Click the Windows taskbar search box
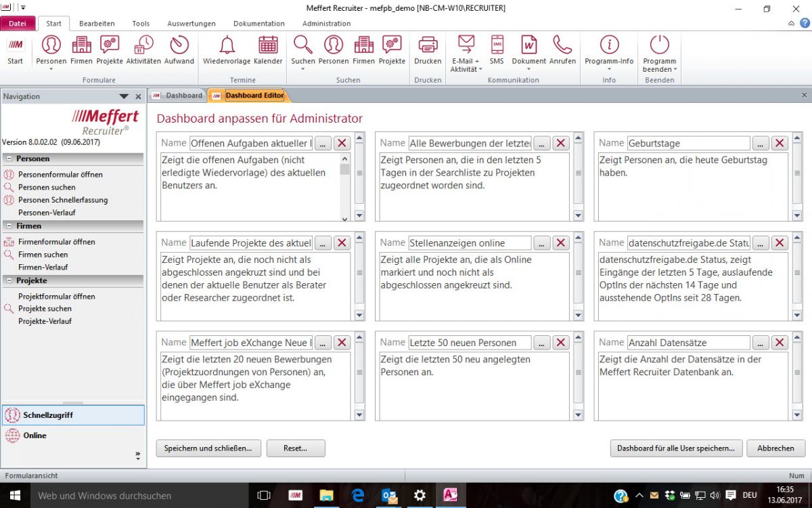The height and width of the screenshot is (508, 812). (x=139, y=495)
